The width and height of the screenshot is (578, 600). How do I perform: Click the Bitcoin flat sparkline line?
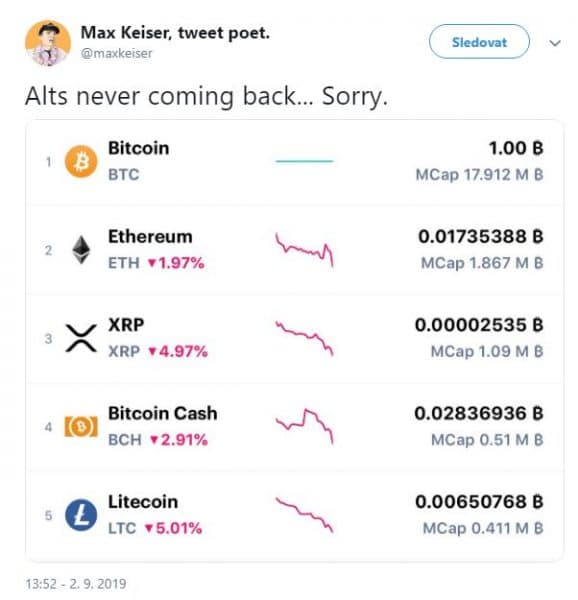(x=304, y=161)
